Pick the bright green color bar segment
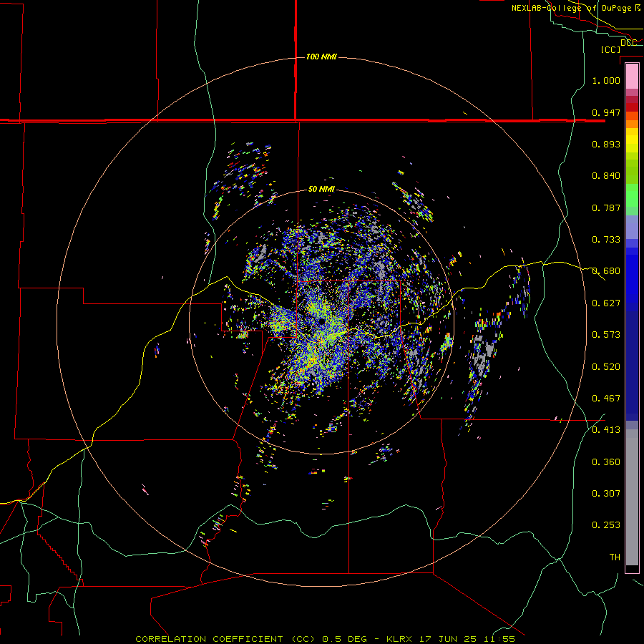Screen dimensions: 644x644 632,195
